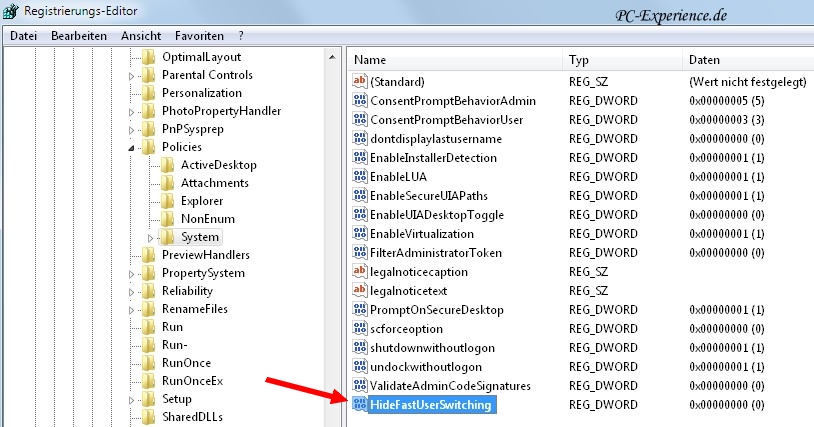Select the PromptOnSecureDesktop value entry
This screenshot has width=814, height=427.
coord(436,310)
